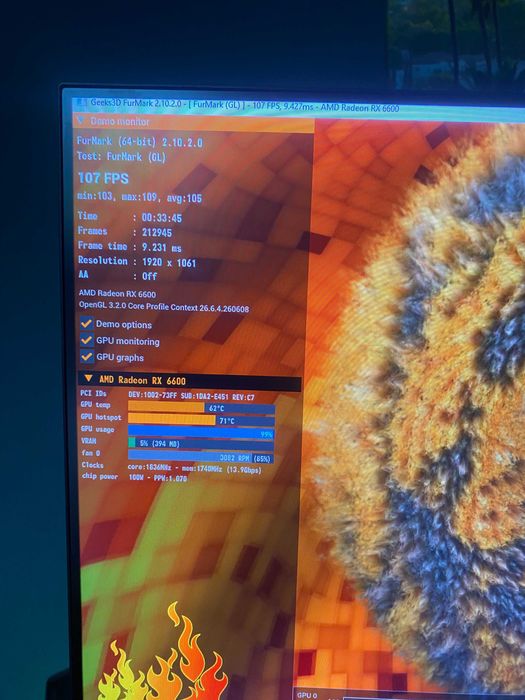Uncheck the Demo options checkbox

click(87, 323)
